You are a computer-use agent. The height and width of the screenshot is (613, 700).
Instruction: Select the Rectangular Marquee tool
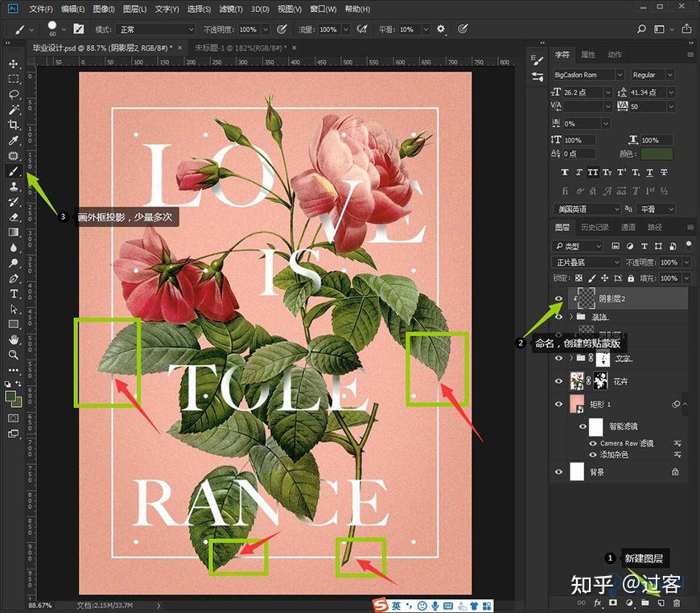pos(14,79)
